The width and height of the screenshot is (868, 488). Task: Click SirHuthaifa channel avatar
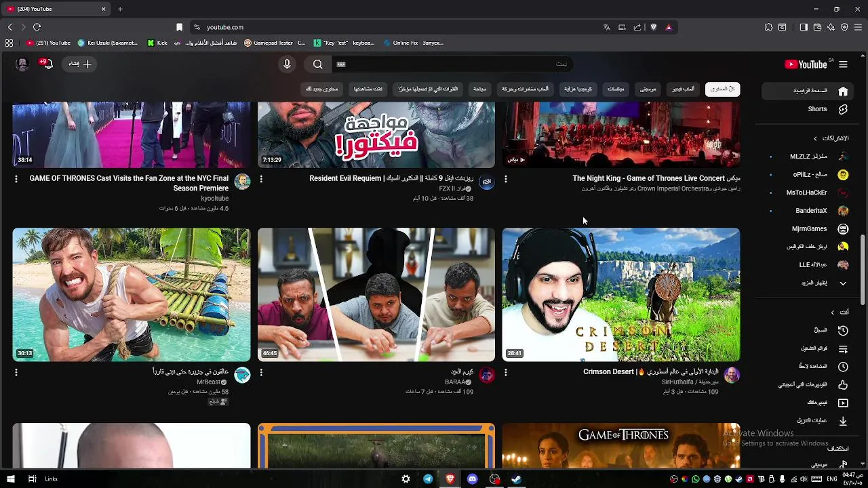point(732,375)
